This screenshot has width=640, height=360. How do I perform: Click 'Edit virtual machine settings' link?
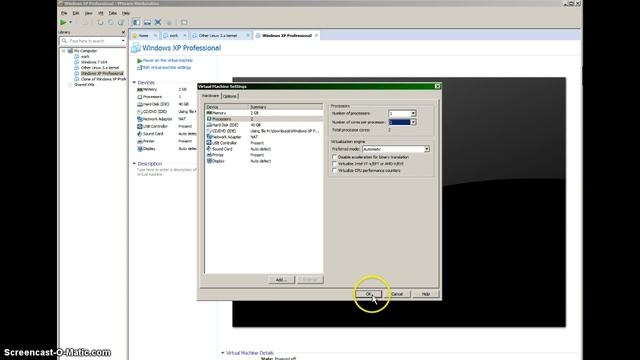[167, 68]
